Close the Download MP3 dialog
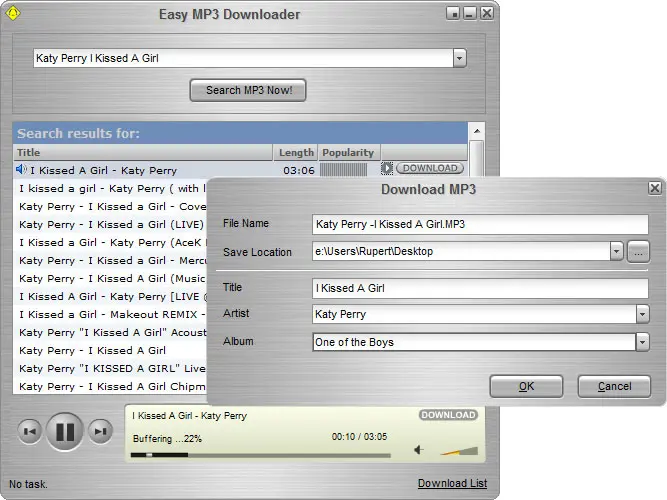This screenshot has height=500, width=667. 654,188
